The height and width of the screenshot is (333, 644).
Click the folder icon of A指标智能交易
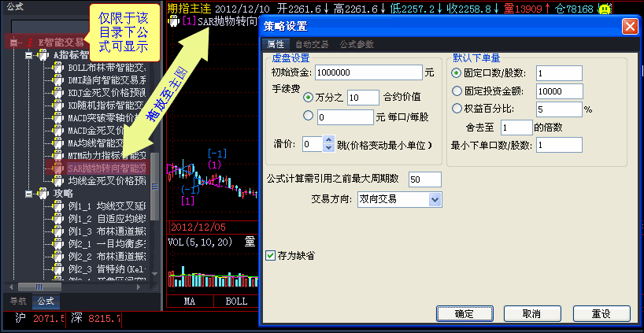(42, 56)
